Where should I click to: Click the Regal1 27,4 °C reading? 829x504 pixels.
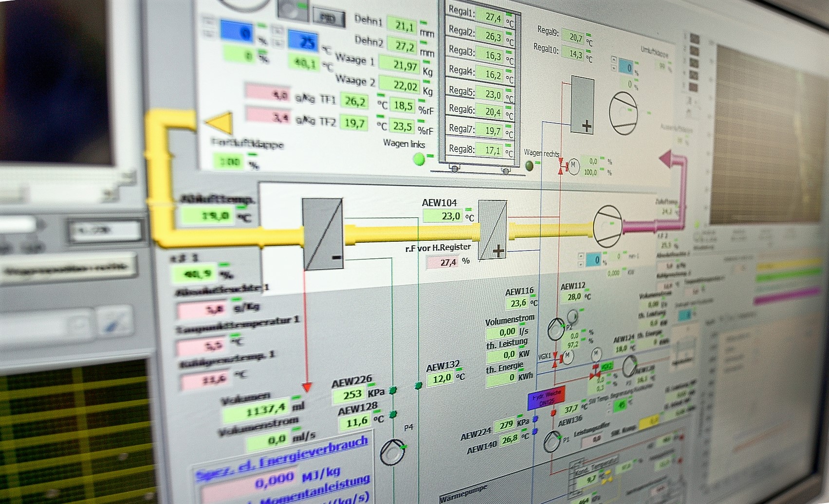coord(490,17)
